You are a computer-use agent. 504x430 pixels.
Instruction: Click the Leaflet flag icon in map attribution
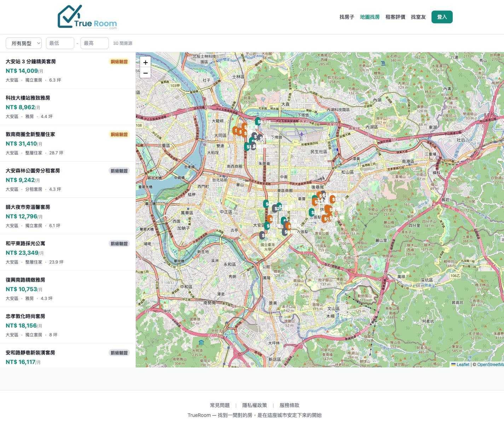[x=453, y=364]
